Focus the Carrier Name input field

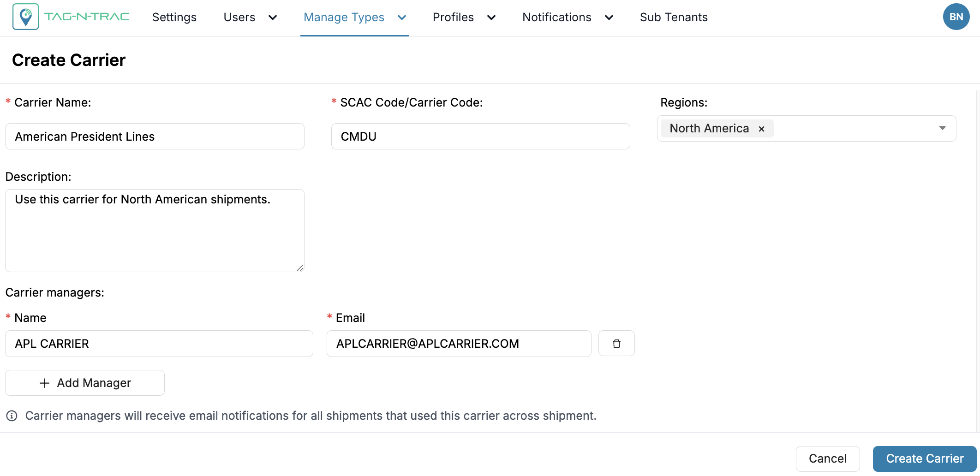click(x=155, y=137)
